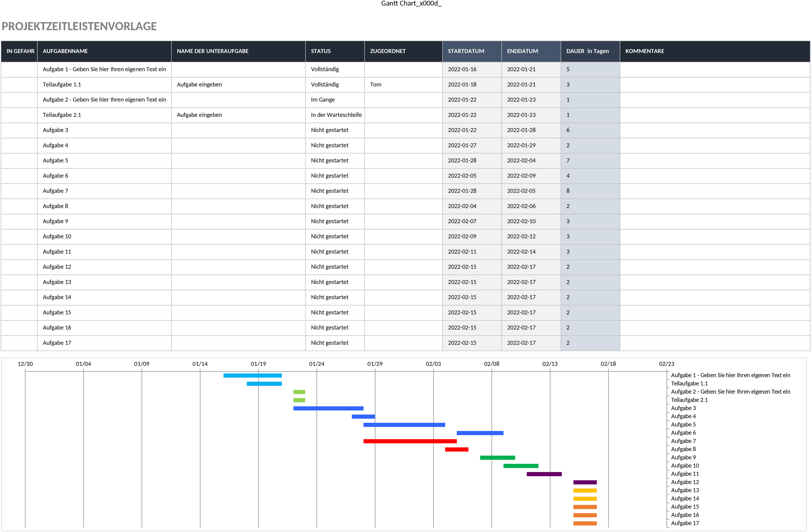The height and width of the screenshot is (532, 811).
Task: Select the short red Aufgabe 8 Gantt bar
Action: (x=457, y=449)
